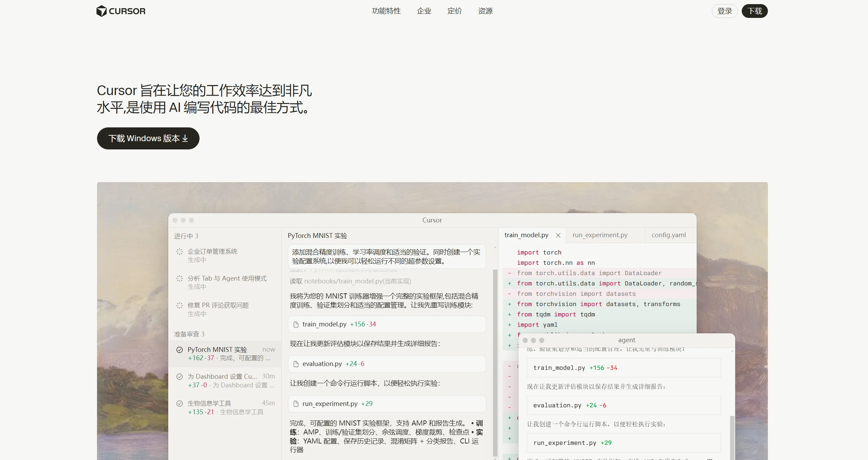Open the 资源 navigation dropdown
Image resolution: width=868 pixels, height=460 pixels.
[485, 11]
